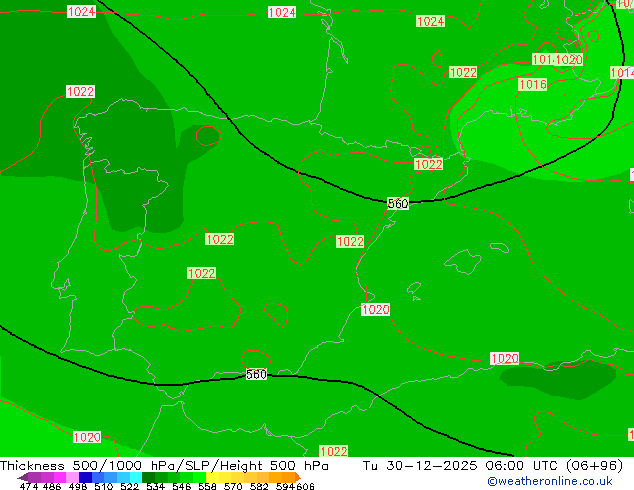634x490 pixels.
Task: Select the chart title 'Thickness 500/1000 hPa/SLP/Height 500 hPa'
Action: click(x=164, y=466)
